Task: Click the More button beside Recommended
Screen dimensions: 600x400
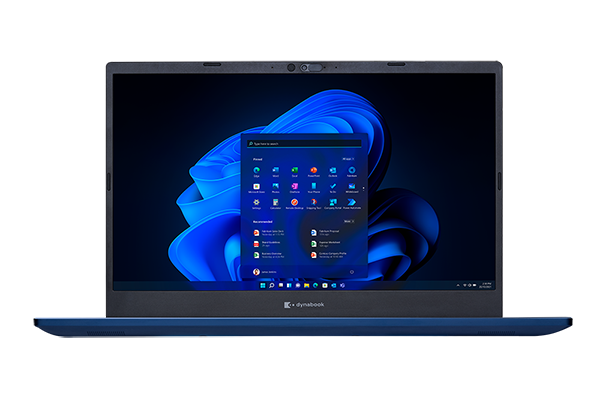Action: [349, 222]
